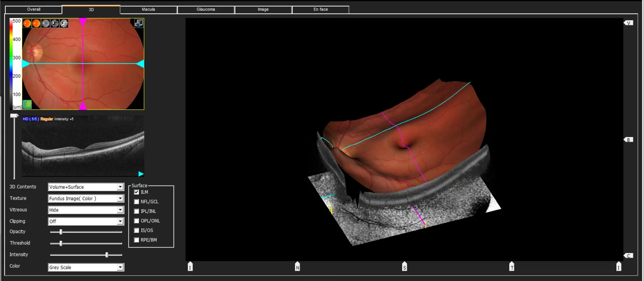Click the grayscale red-free fundus icon
The image size is (644, 281).
click(x=46, y=23)
